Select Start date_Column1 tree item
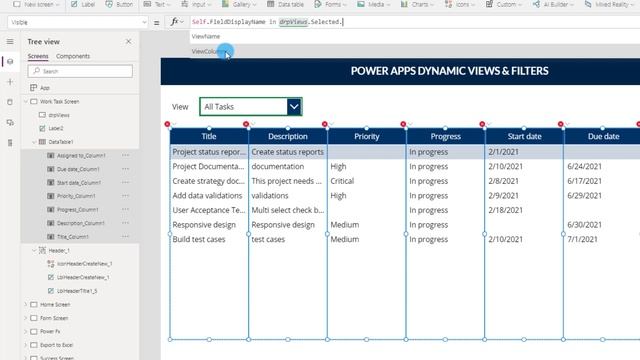The height and width of the screenshot is (360, 640). pos(79,182)
